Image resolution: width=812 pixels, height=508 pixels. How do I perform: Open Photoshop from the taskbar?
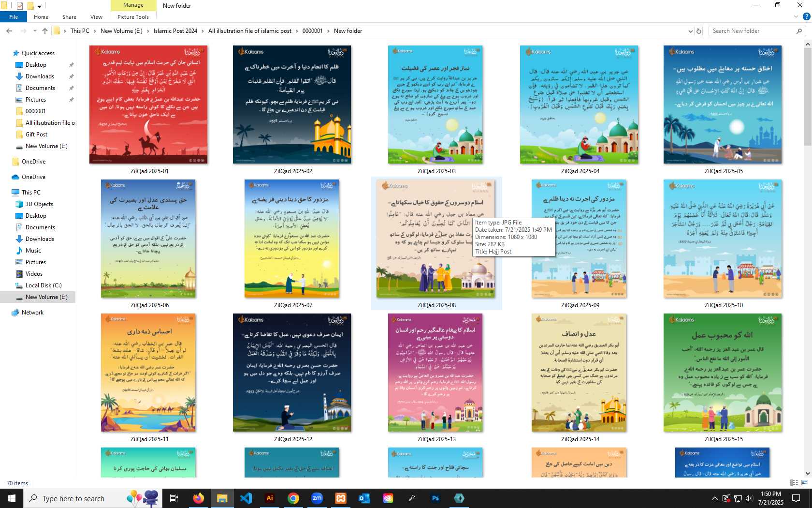[435, 498]
